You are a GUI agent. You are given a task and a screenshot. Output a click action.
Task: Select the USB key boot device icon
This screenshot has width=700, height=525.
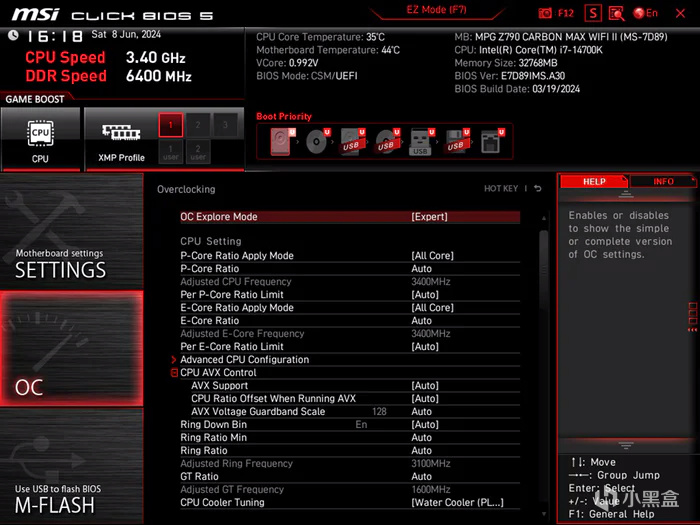tap(421, 142)
